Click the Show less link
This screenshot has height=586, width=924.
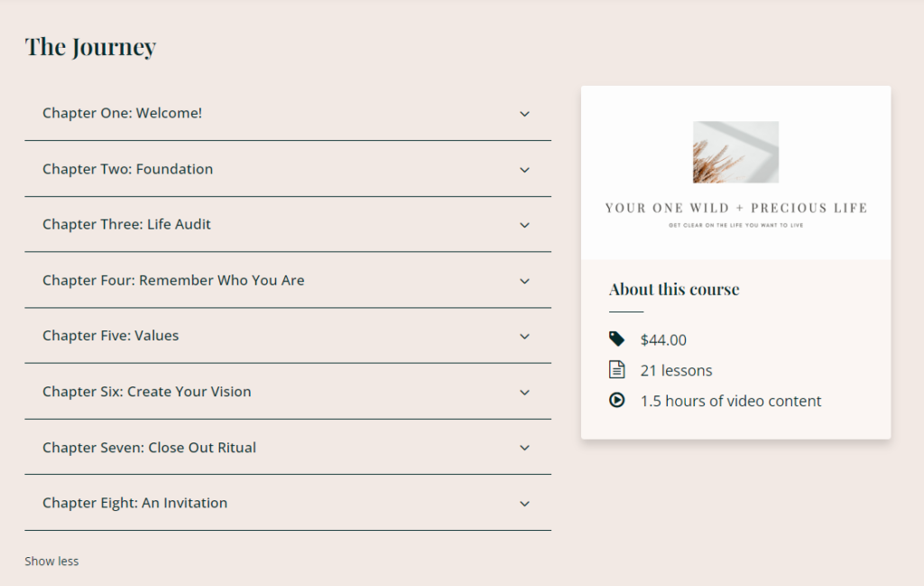tap(51, 562)
